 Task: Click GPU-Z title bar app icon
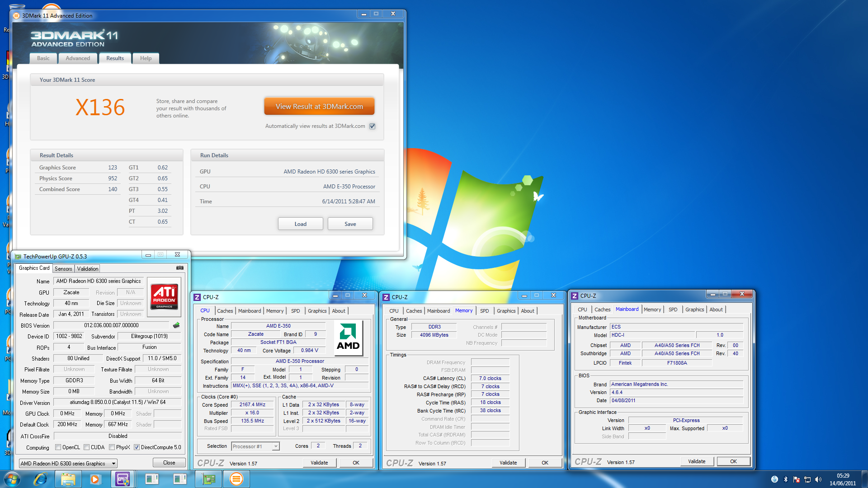tap(19, 257)
